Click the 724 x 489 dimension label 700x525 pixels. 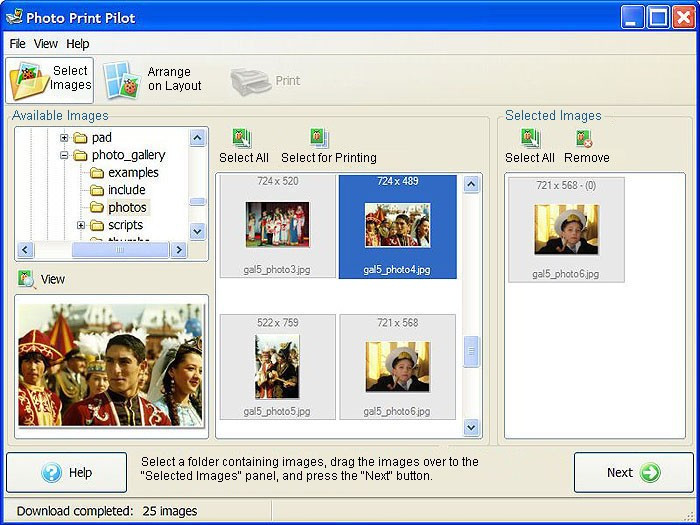398,181
